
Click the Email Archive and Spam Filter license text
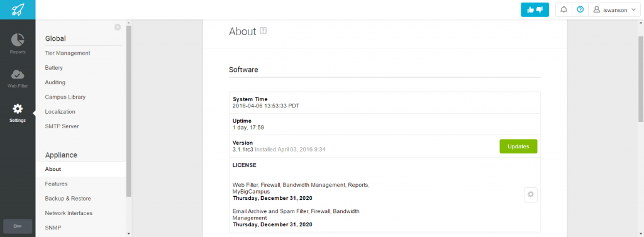pyautogui.click(x=296, y=214)
